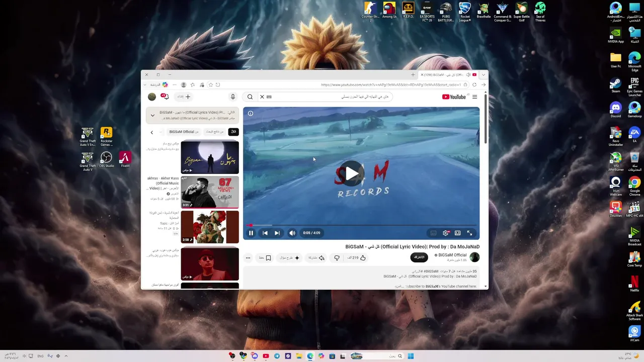Pause the video with the pause button
Viewport: 644px width, 362px height.
coord(251,233)
